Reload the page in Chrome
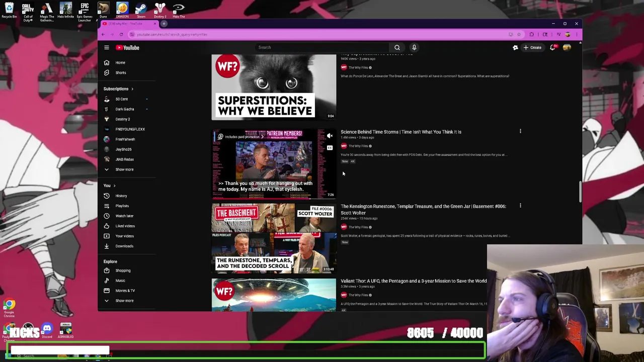644x362 pixels. point(121,34)
